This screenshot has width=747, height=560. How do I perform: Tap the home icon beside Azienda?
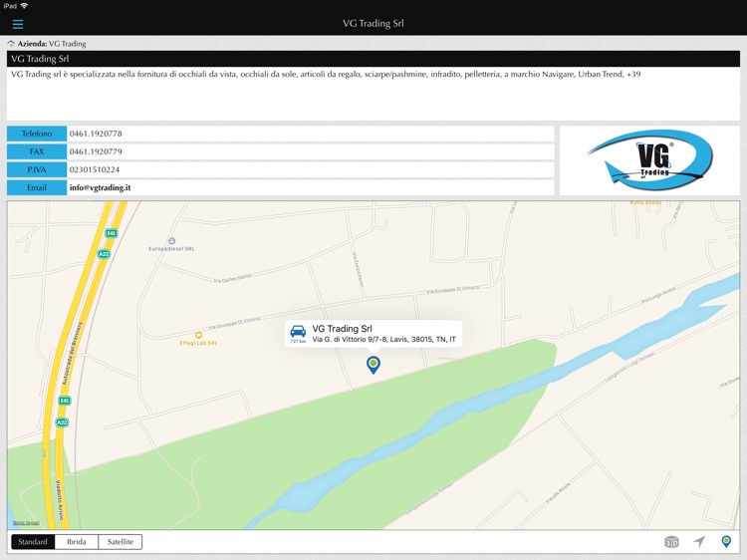(x=11, y=44)
